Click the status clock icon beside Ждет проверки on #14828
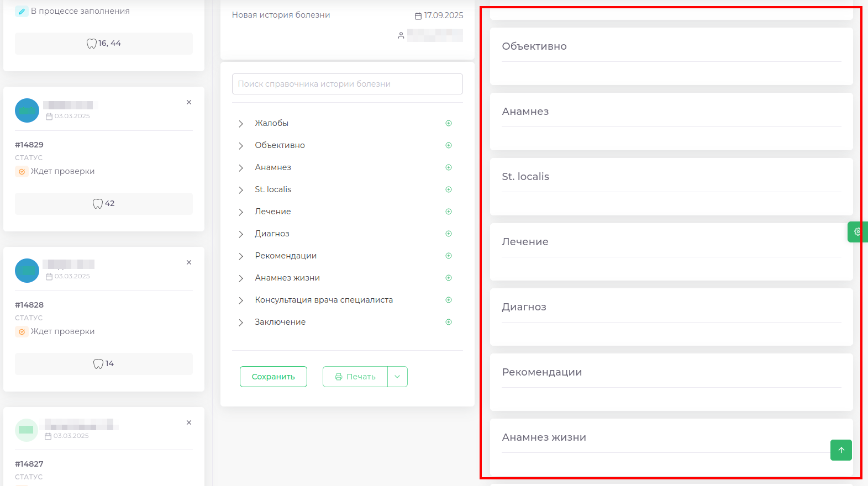This screenshot has height=486, width=868. pyautogui.click(x=21, y=331)
